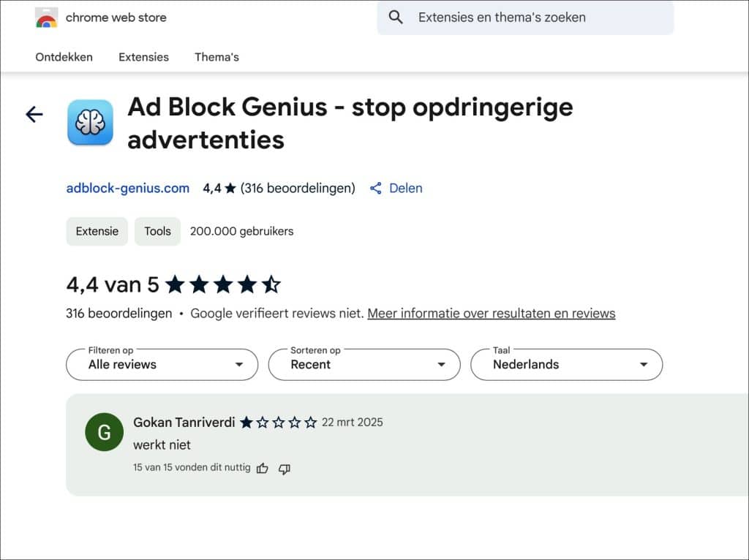Screen dimensions: 749x560
Task: Open the Sorteren op Recent dropdown
Action: tap(364, 364)
